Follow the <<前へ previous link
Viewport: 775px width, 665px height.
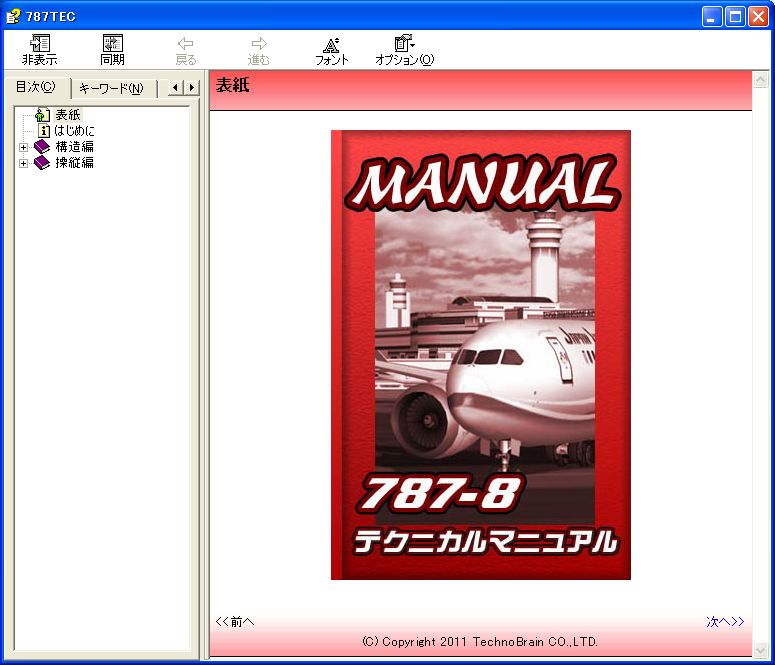(x=235, y=621)
